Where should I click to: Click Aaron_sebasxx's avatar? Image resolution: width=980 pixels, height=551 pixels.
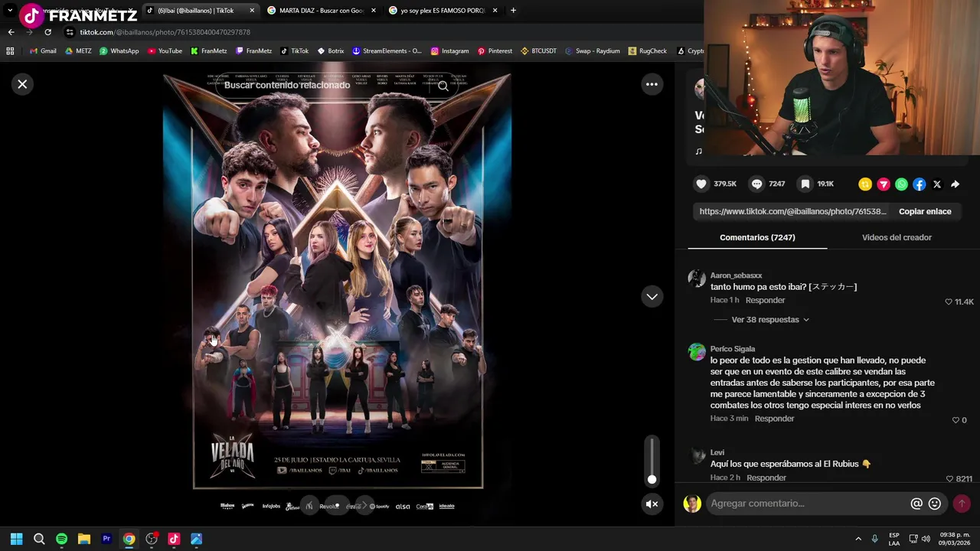click(x=697, y=279)
